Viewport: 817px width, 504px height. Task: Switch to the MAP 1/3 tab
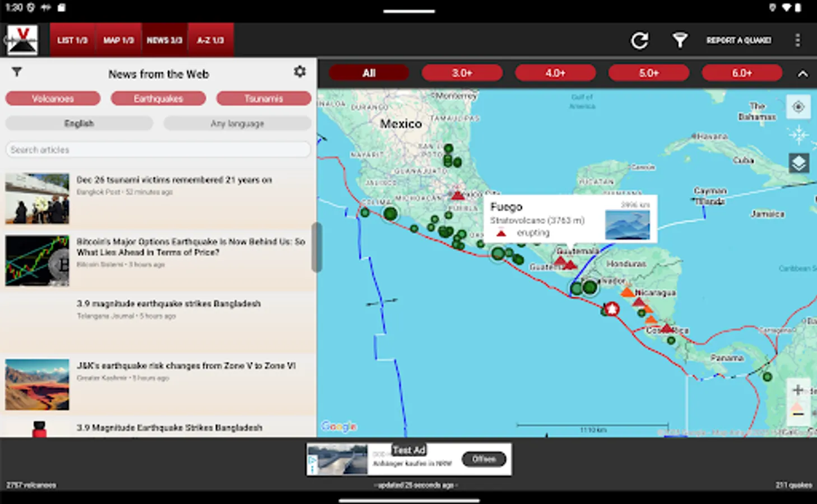pos(118,40)
